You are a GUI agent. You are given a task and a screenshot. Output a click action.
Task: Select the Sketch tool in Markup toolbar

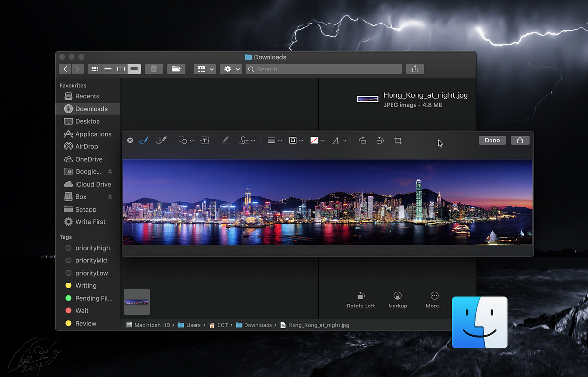click(x=144, y=140)
